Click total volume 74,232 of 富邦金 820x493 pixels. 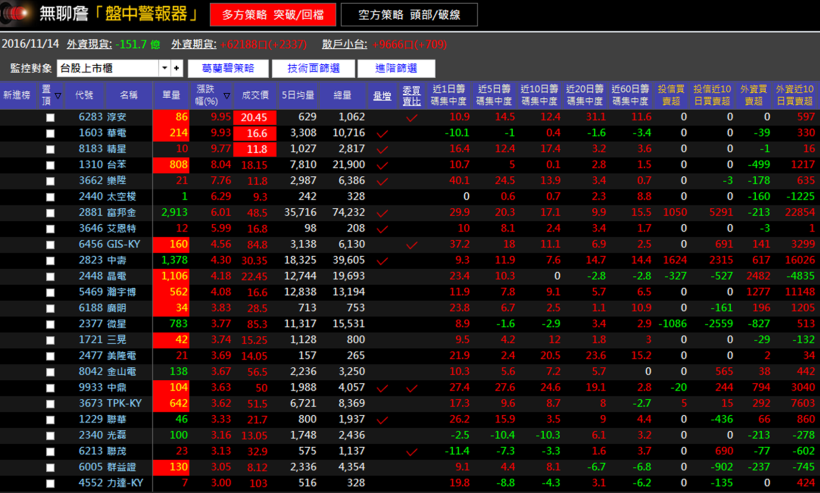click(349, 213)
